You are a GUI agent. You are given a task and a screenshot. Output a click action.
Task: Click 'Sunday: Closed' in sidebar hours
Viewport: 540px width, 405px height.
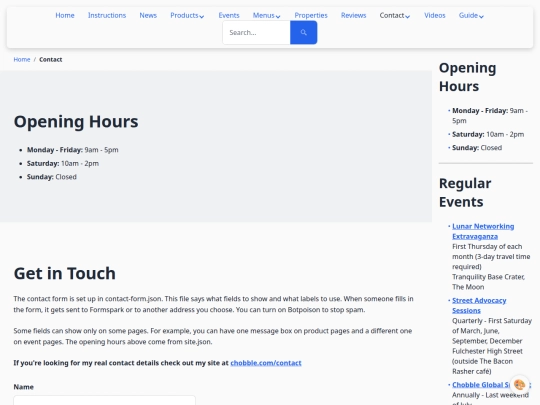click(x=477, y=148)
